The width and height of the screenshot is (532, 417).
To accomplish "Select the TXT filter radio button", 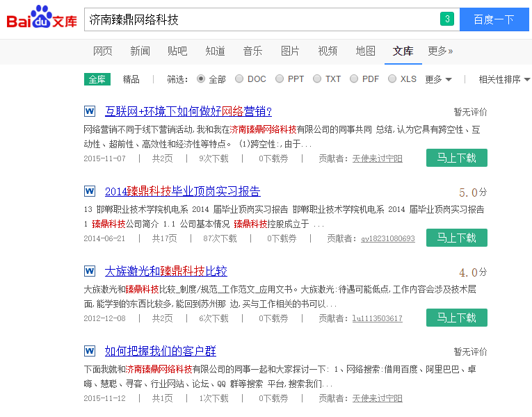I will [x=317, y=79].
